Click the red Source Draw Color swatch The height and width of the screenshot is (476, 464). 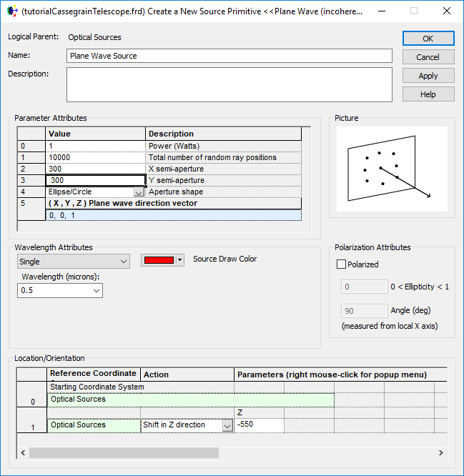158,260
